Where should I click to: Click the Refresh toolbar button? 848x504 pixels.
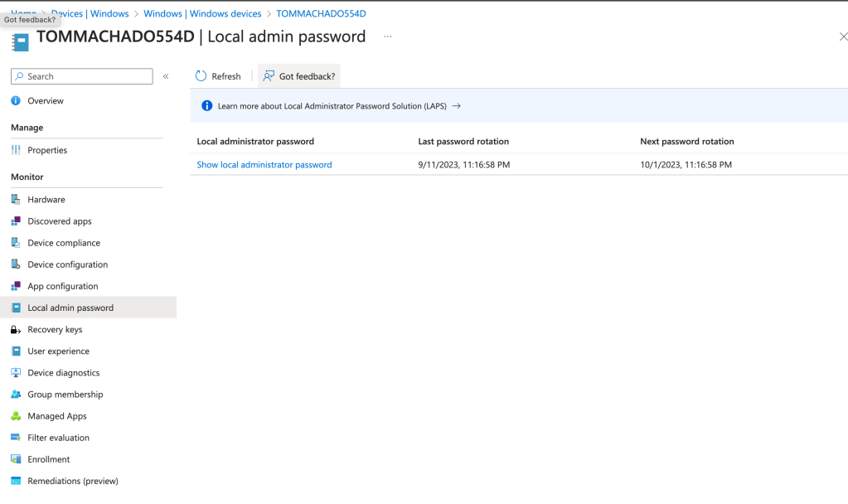coord(218,76)
